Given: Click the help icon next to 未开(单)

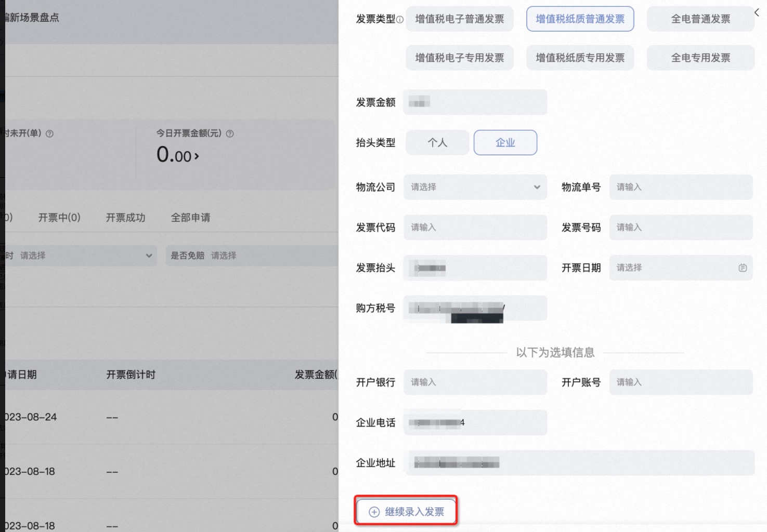Looking at the screenshot, I should (x=49, y=134).
